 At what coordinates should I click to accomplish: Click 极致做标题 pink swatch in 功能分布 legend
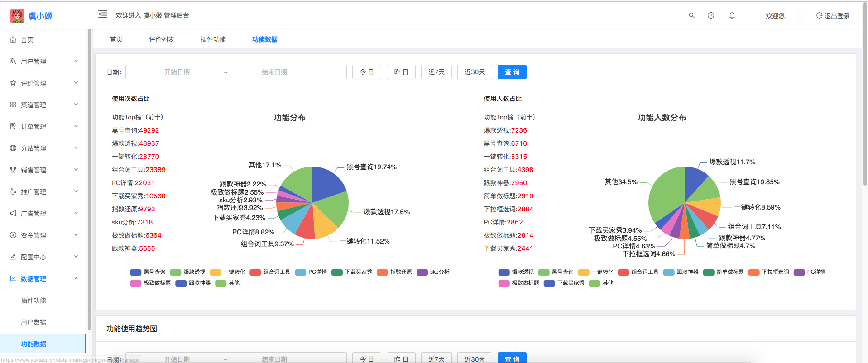136,283
